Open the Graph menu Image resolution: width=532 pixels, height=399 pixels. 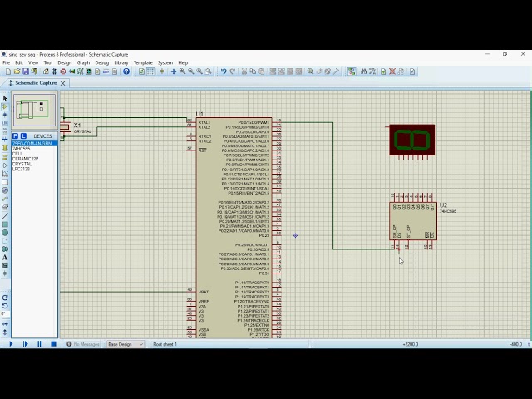(x=83, y=62)
